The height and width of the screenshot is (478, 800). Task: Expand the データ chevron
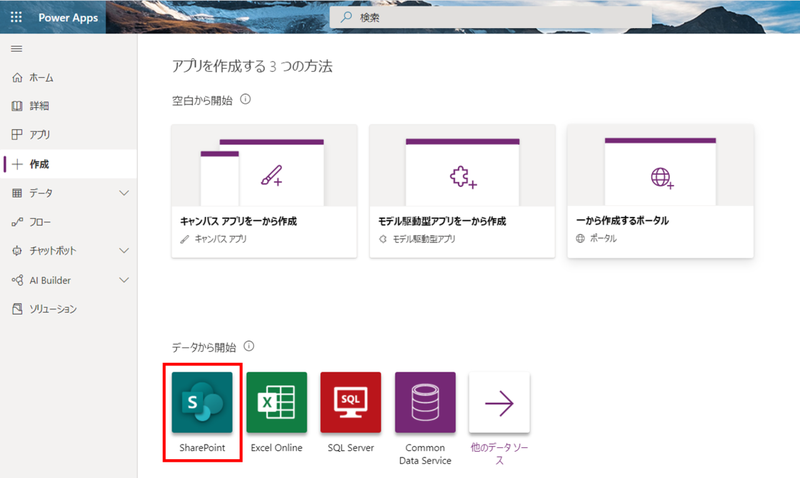(x=124, y=193)
